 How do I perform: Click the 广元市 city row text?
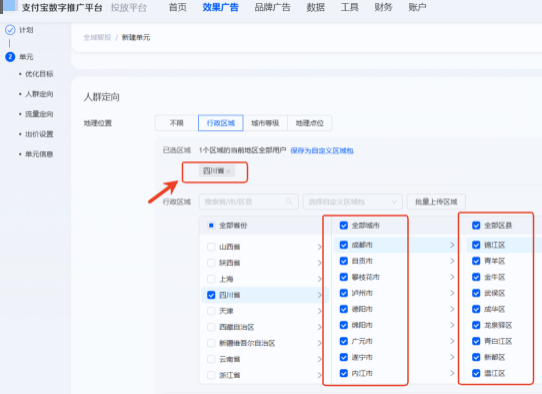coord(362,341)
